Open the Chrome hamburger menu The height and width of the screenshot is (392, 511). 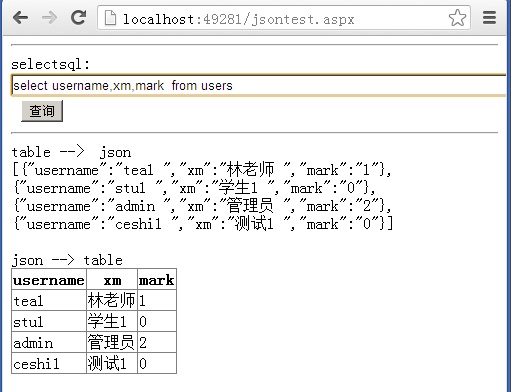click(489, 18)
